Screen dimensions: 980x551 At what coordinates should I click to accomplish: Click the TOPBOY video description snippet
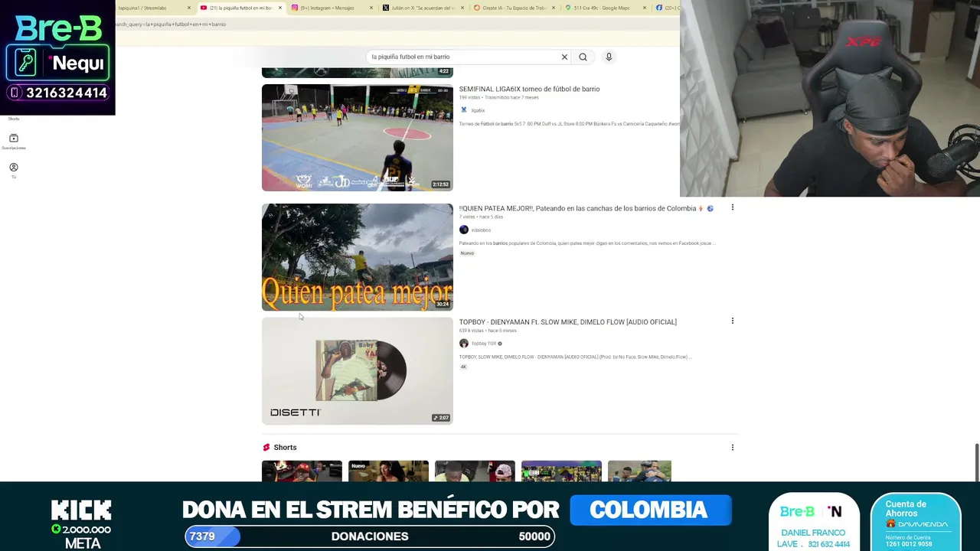575,357
